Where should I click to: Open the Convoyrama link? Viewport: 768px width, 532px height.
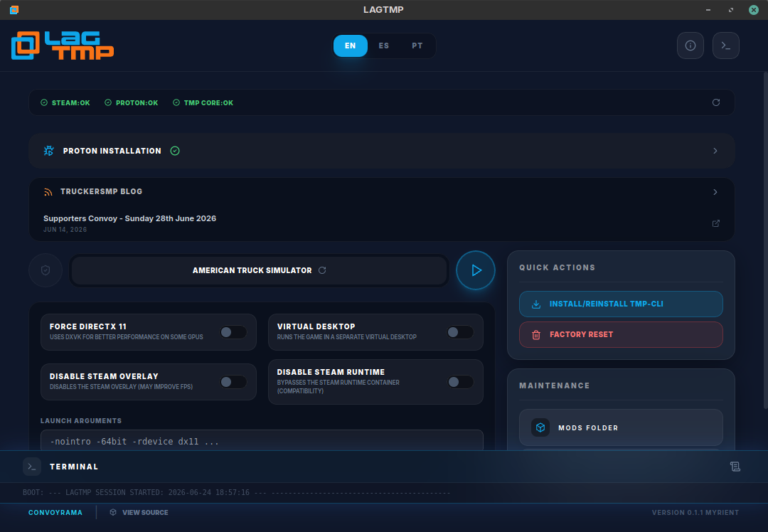[55, 512]
